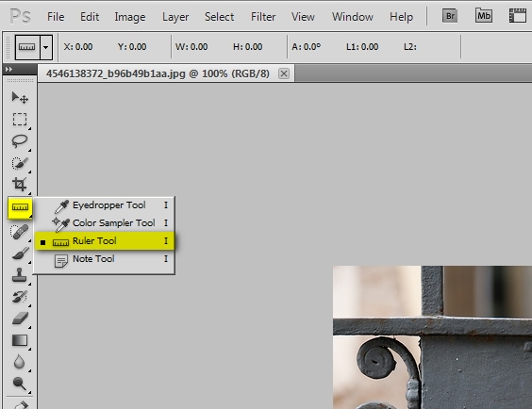The width and height of the screenshot is (532, 409).
Task: Select the Zoom magnifier tool
Action: [20, 384]
